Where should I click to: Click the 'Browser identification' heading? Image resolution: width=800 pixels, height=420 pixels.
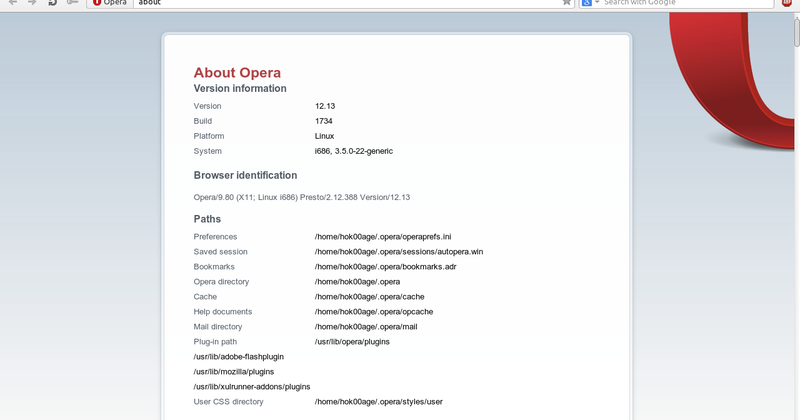pos(245,175)
